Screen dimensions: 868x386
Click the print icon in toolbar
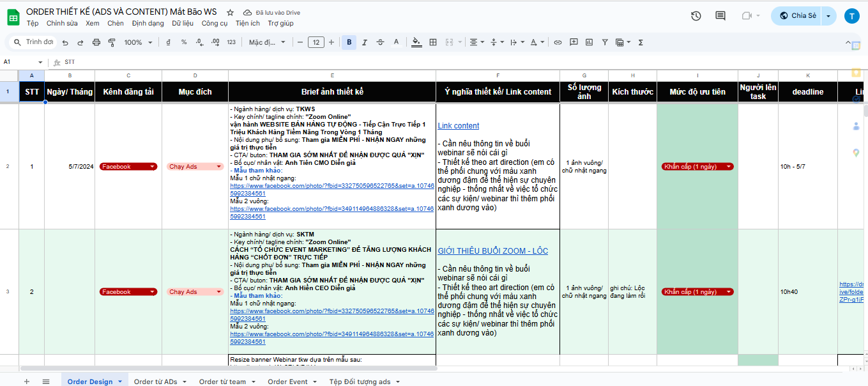point(96,42)
